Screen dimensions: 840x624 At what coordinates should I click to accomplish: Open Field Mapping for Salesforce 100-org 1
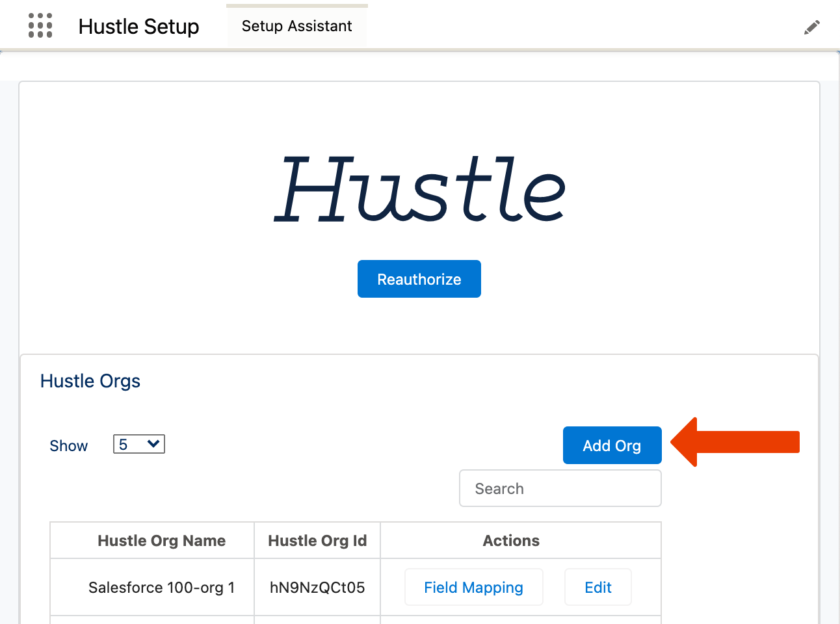(x=474, y=587)
